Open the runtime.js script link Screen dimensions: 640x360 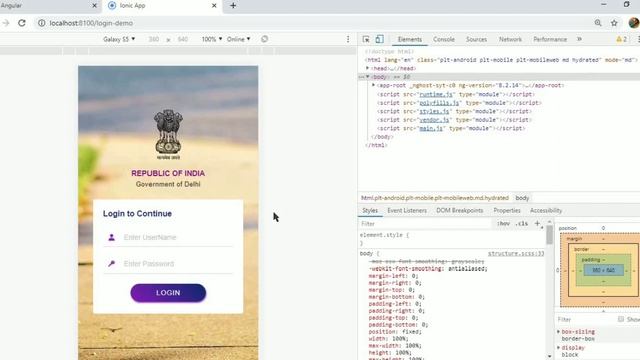click(x=436, y=94)
